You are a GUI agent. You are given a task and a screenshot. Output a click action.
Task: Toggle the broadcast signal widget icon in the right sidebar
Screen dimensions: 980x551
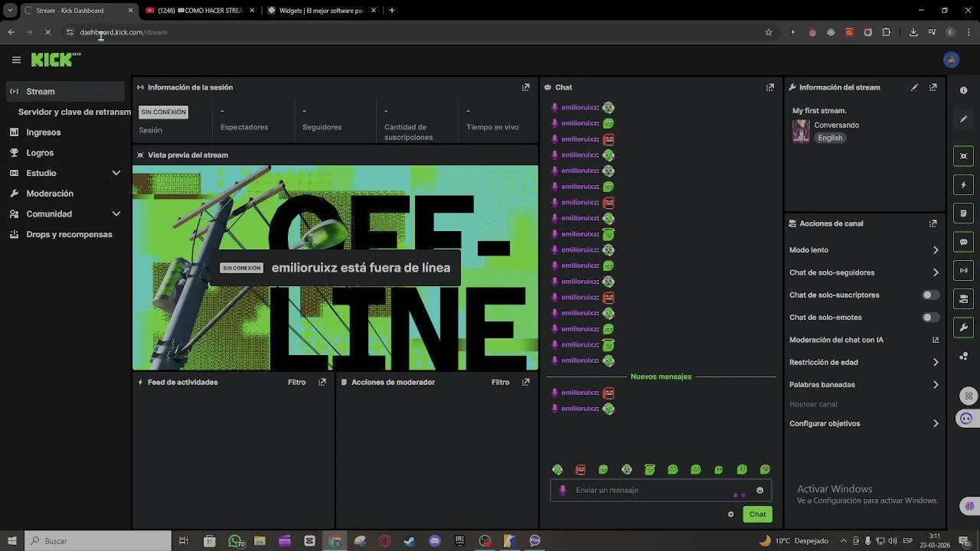[x=963, y=270]
